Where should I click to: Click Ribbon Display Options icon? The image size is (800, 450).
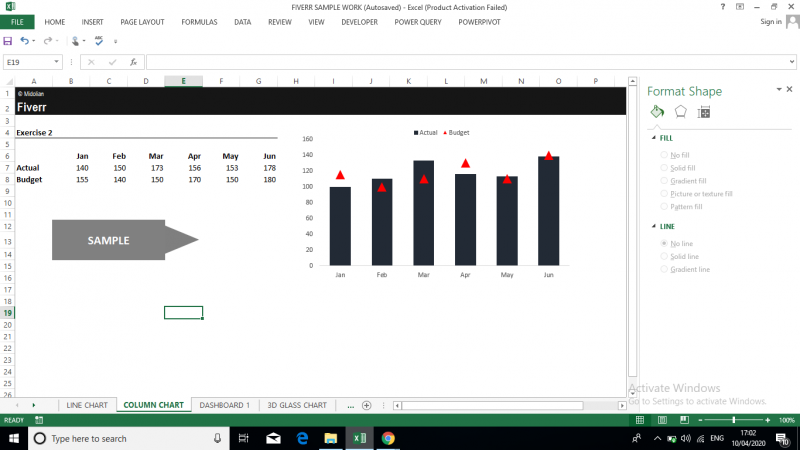pos(740,7)
